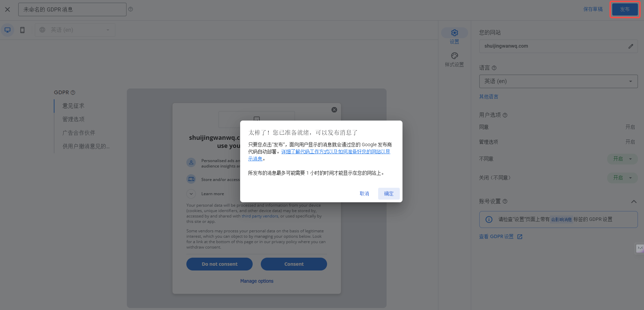This screenshot has width=644, height=310.
Task: Open the 语言 dropdown in settings panel
Action: click(558, 81)
